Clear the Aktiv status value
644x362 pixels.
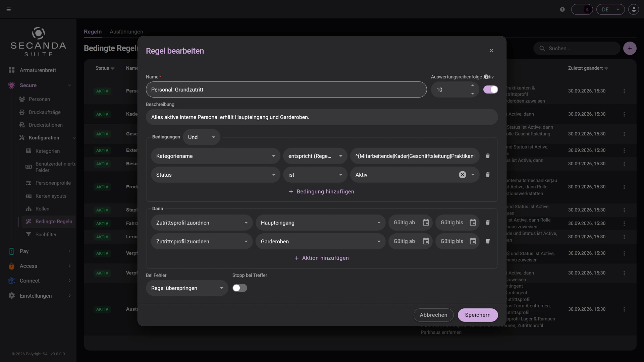(463, 175)
